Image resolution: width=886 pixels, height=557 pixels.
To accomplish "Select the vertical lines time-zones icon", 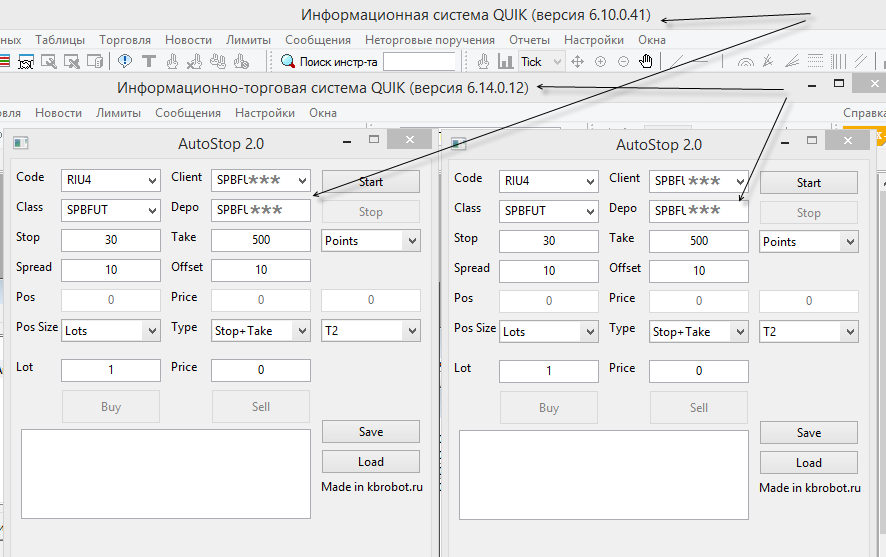I will (x=838, y=61).
